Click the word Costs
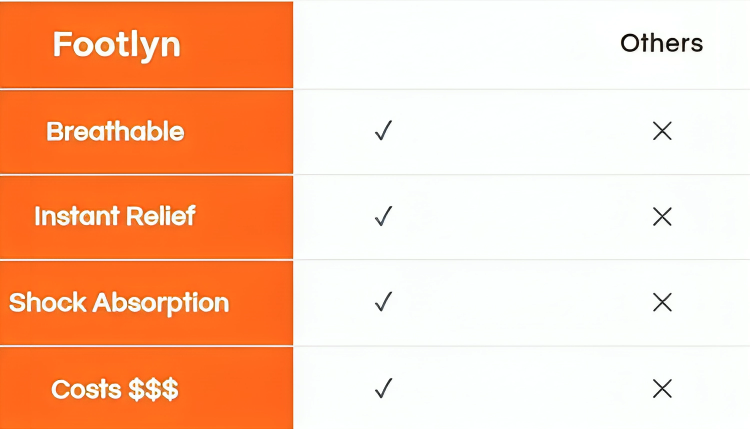 pos(85,388)
